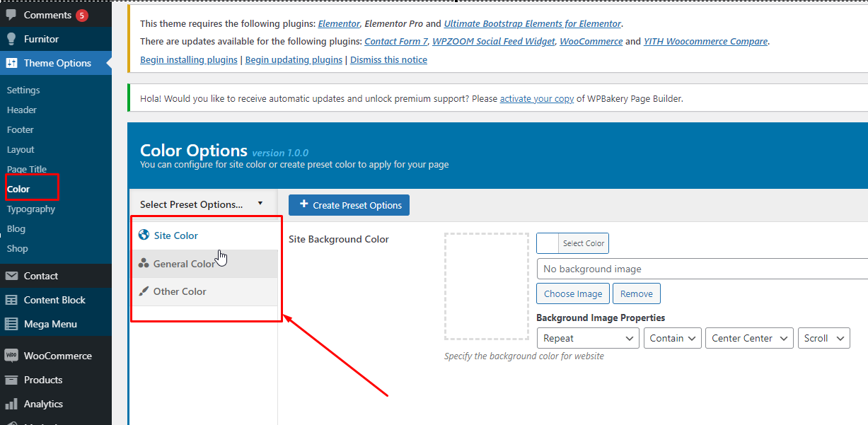Click the Select Color button
868x425 pixels.
[x=572, y=243]
